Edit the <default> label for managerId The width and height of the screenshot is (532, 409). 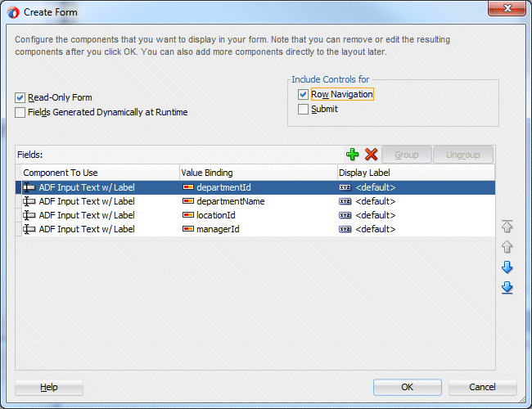[375, 229]
